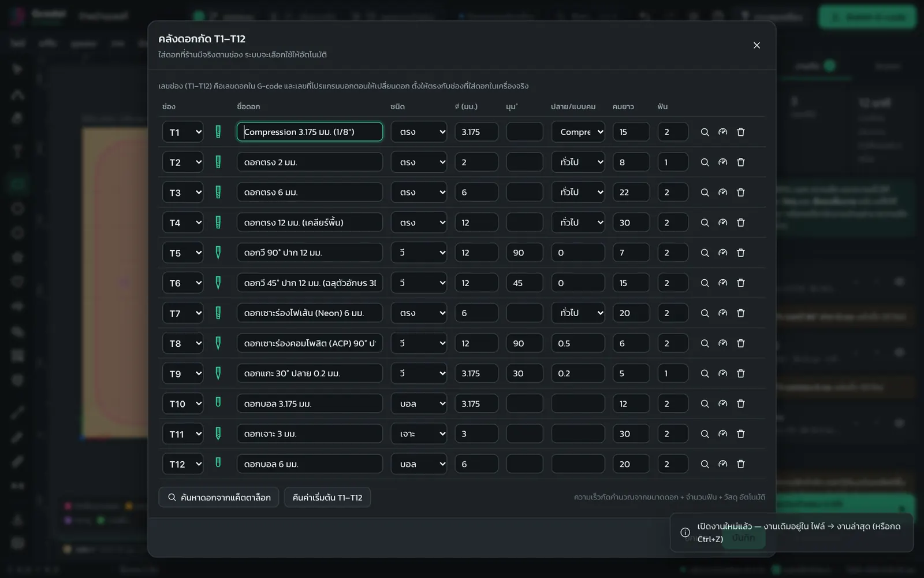This screenshot has width=924, height=578.
Task: Open the ทั่วไป tip dropdown in T3 row
Action: tap(578, 192)
